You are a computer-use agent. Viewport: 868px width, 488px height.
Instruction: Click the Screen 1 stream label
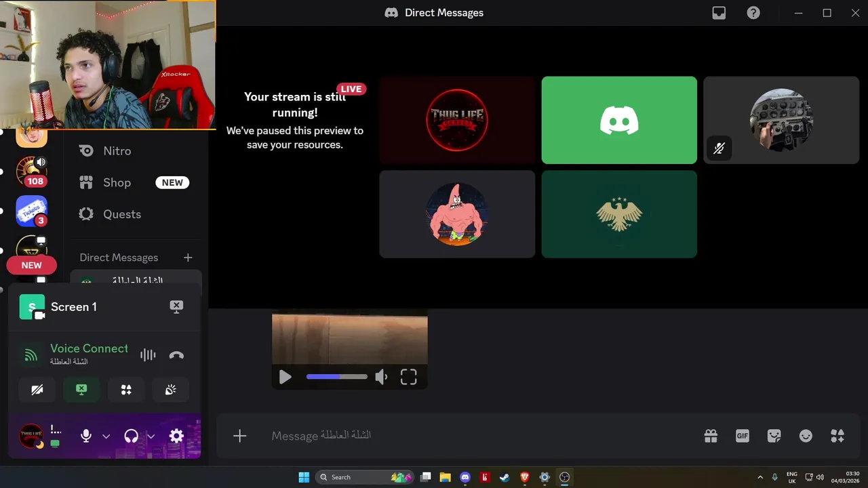pyautogui.click(x=74, y=307)
